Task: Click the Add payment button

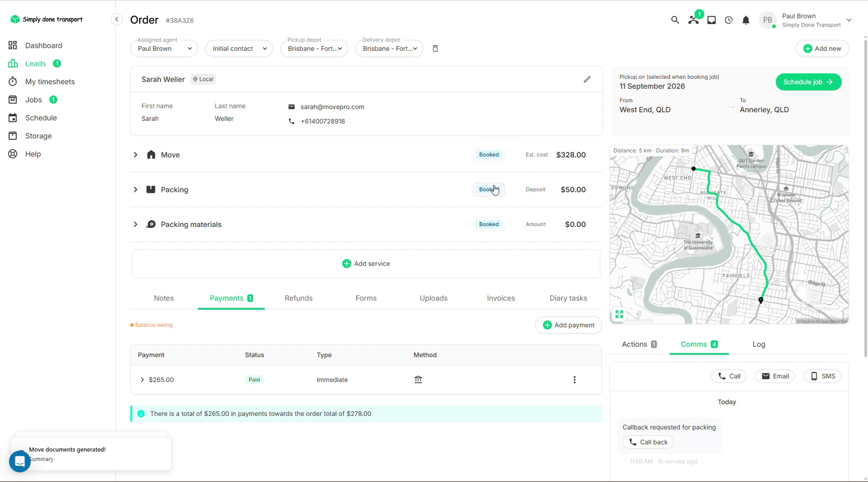Action: click(x=569, y=325)
